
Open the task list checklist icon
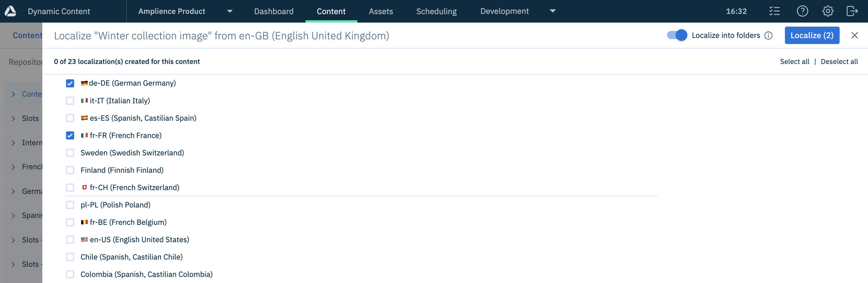(775, 11)
